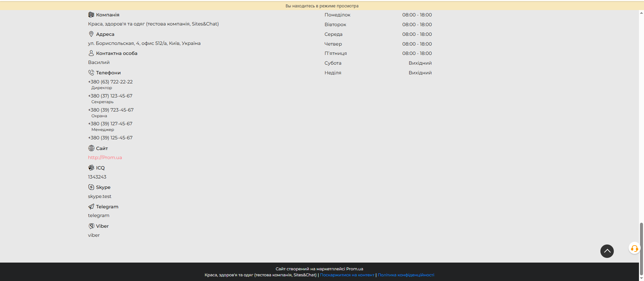
Task: Click the address location pin icon
Action: 91,34
